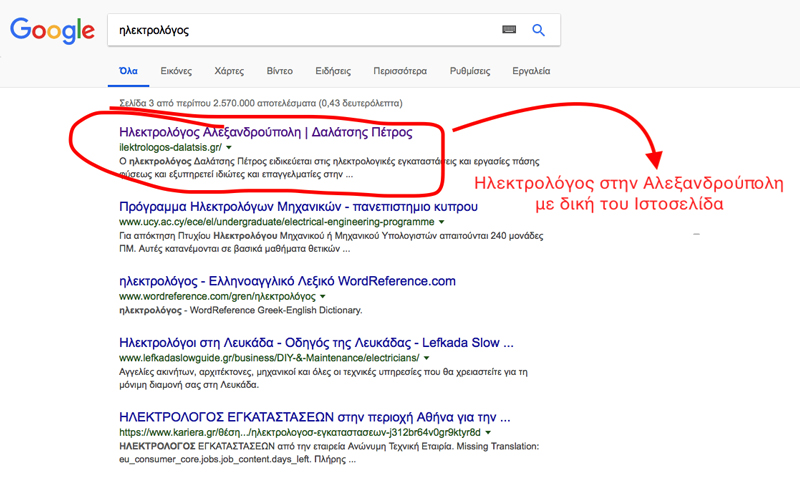Click the blue search magnifier icon
Viewport: 800px width, 477px height.
538,31
